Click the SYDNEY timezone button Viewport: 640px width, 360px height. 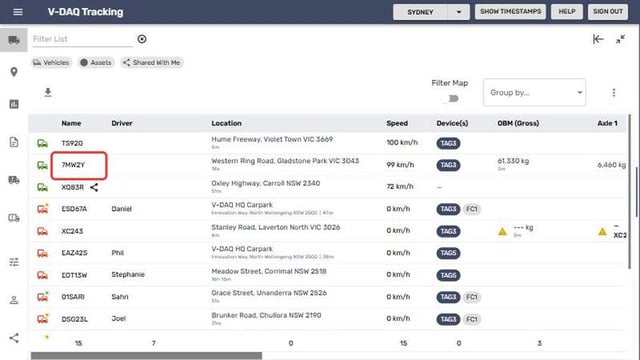tap(420, 12)
